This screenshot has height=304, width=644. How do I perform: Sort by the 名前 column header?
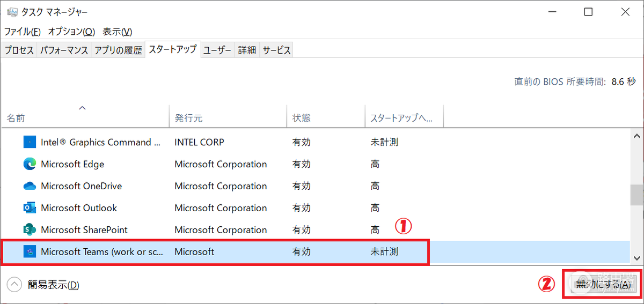[x=85, y=117]
